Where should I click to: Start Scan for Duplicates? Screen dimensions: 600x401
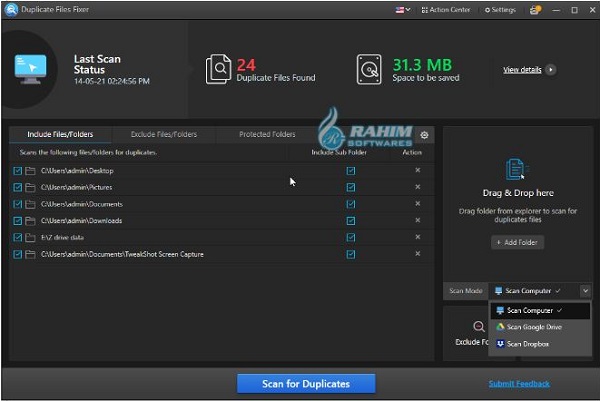pyautogui.click(x=306, y=384)
